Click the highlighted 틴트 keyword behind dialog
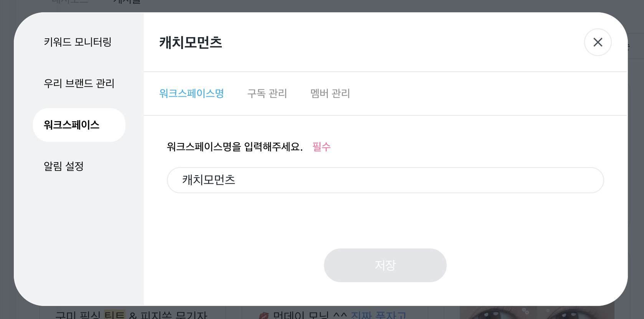The width and height of the screenshot is (644, 319). point(115,314)
